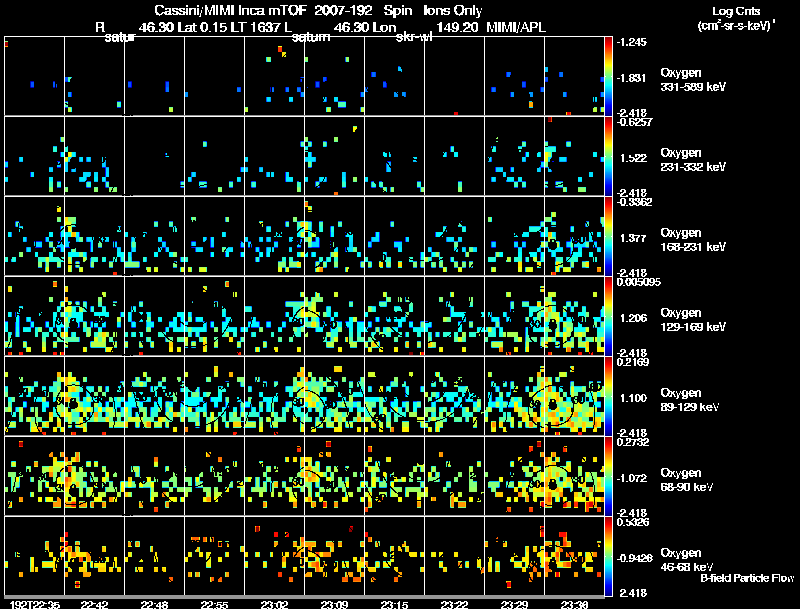Click the Oxygen 129-169 keV row label
The height and width of the screenshot is (609, 800).
pyautogui.click(x=693, y=320)
